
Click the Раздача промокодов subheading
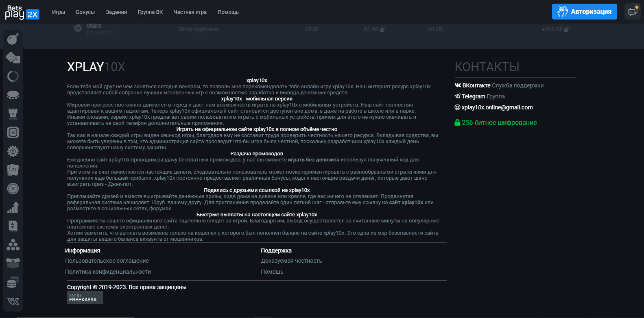point(257,154)
